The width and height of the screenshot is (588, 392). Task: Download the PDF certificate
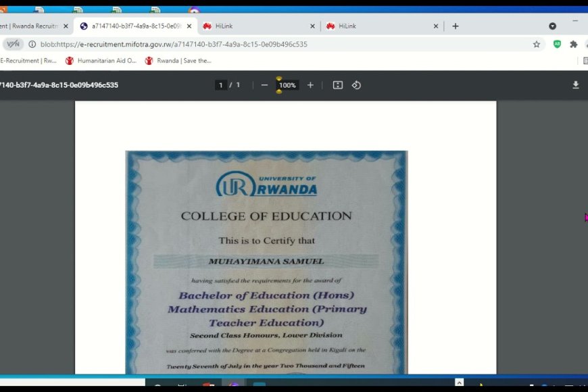point(575,85)
